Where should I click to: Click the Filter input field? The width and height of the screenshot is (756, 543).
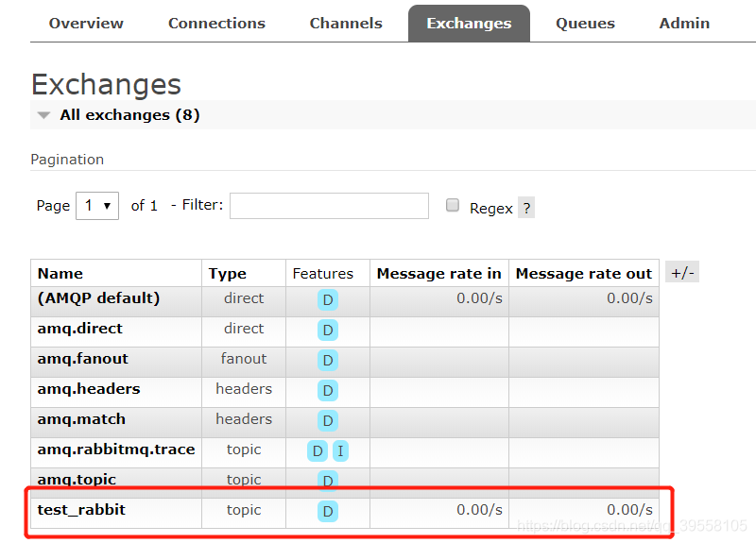point(329,205)
